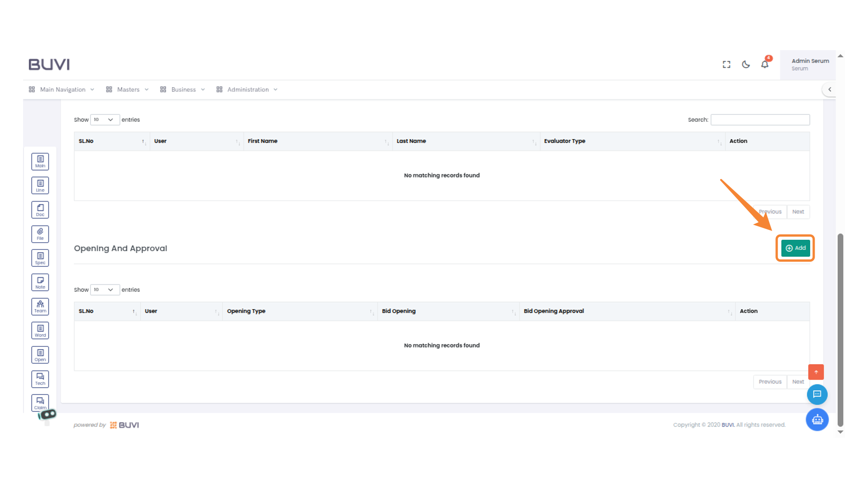This screenshot has width=868, height=488.
Task: Open the Doc sidebar icon
Action: [40, 210]
